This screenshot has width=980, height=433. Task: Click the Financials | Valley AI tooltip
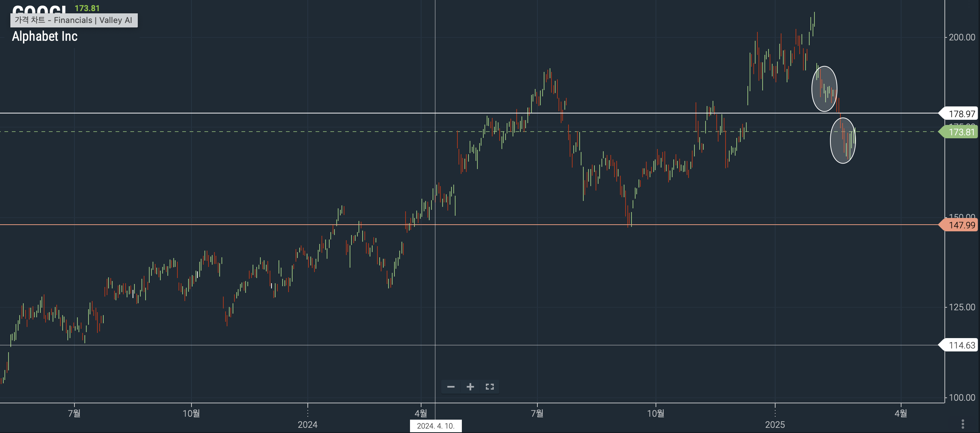(74, 20)
